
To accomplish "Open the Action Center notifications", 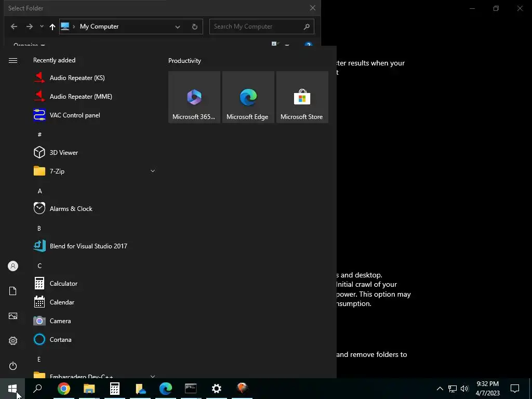I will tap(515, 389).
